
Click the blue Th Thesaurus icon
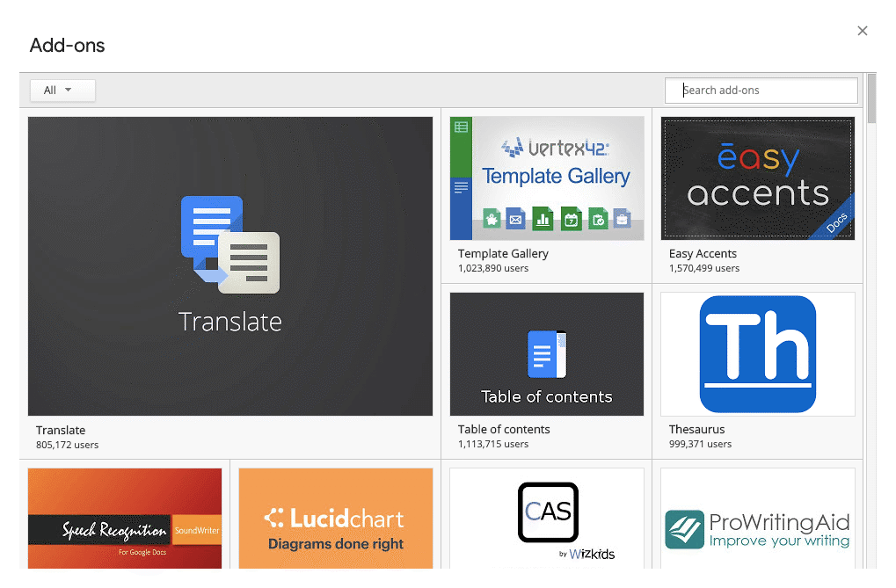pyautogui.click(x=758, y=354)
